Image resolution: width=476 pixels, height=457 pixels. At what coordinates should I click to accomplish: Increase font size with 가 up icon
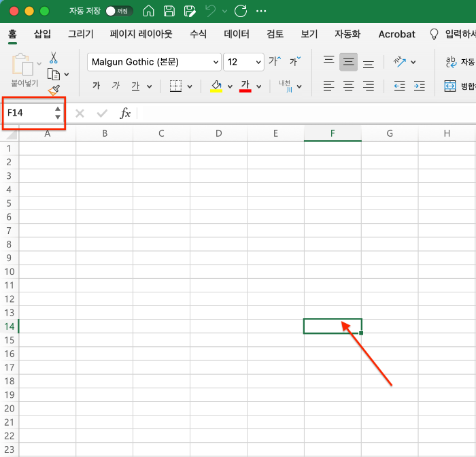coord(275,61)
